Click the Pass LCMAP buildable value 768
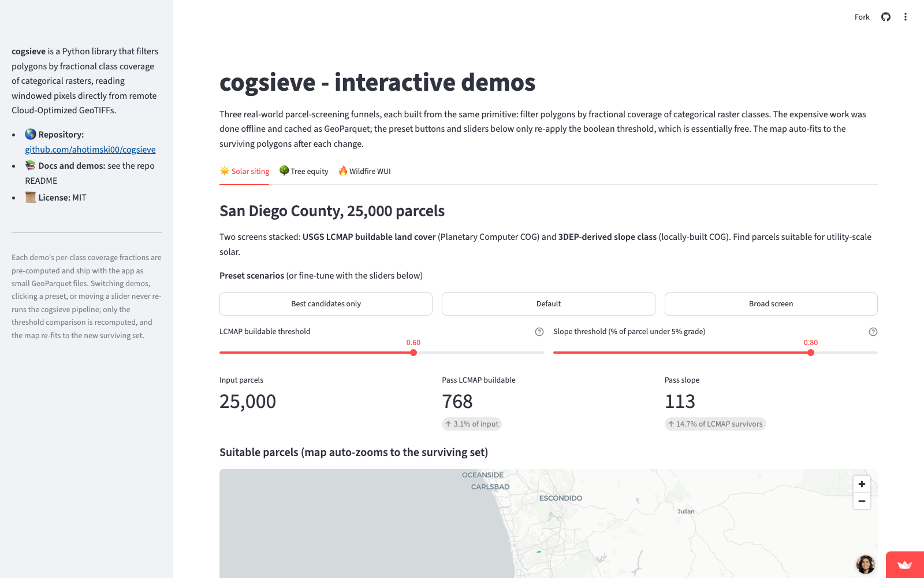The height and width of the screenshot is (578, 924). pos(457,401)
